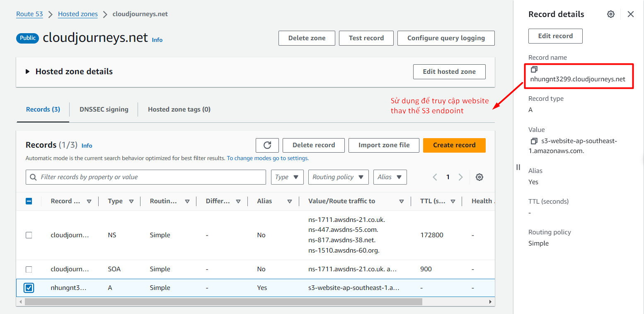The image size is (644, 314).
Task: Sort by Differentiator column arrow
Action: click(238, 201)
